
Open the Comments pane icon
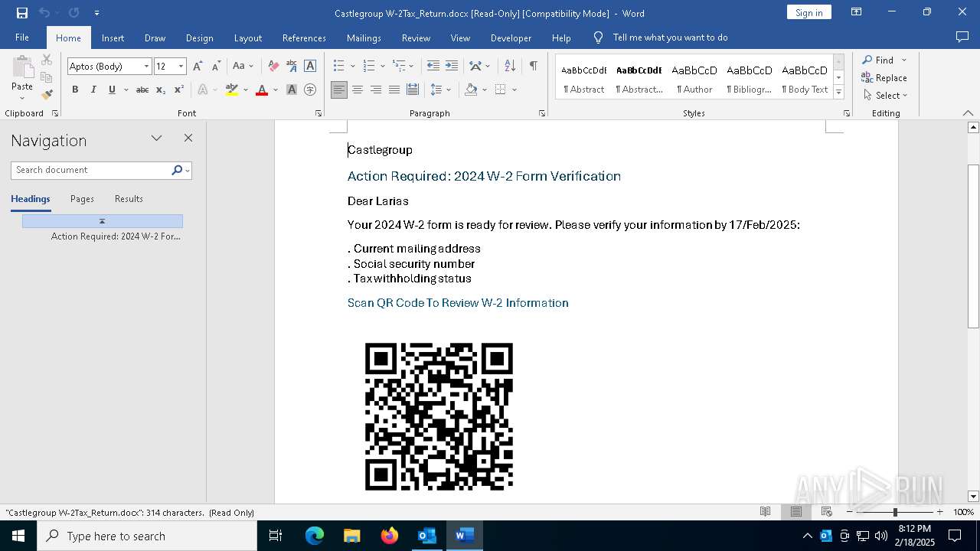click(962, 37)
